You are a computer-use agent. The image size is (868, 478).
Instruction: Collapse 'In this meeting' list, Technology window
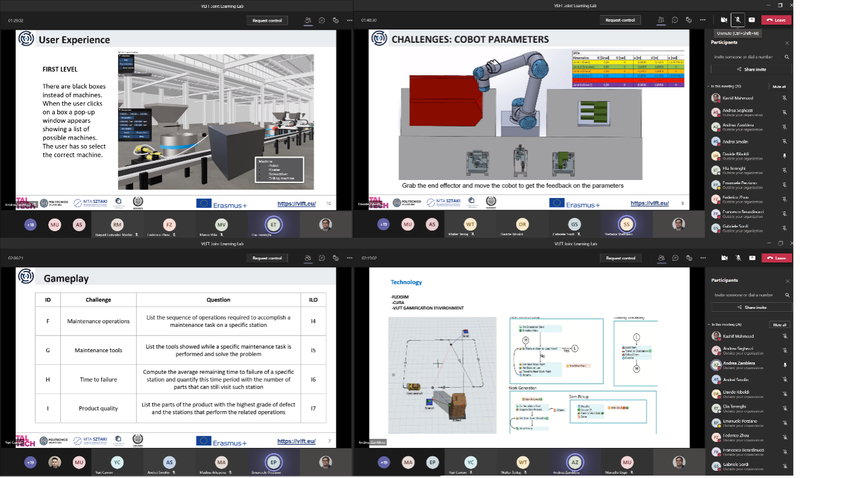click(x=708, y=324)
